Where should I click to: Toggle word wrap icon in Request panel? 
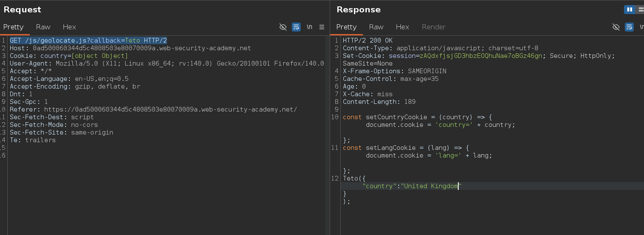[296, 27]
